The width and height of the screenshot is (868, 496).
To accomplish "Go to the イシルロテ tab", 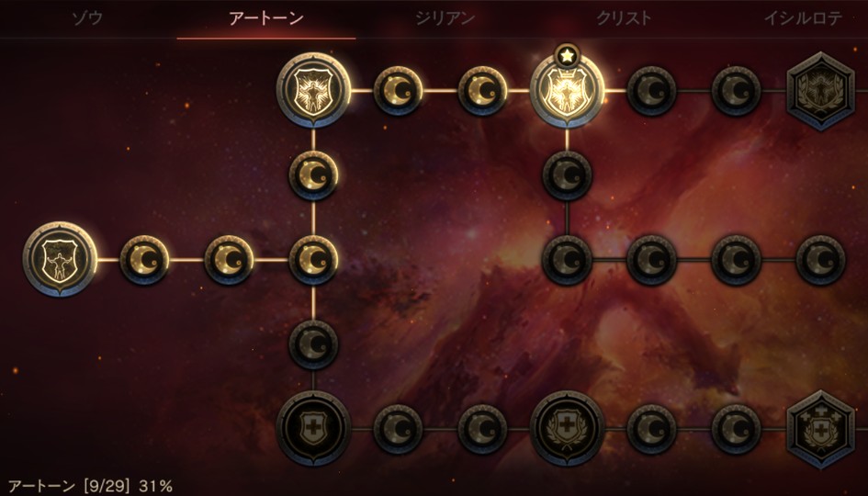I will [x=803, y=18].
